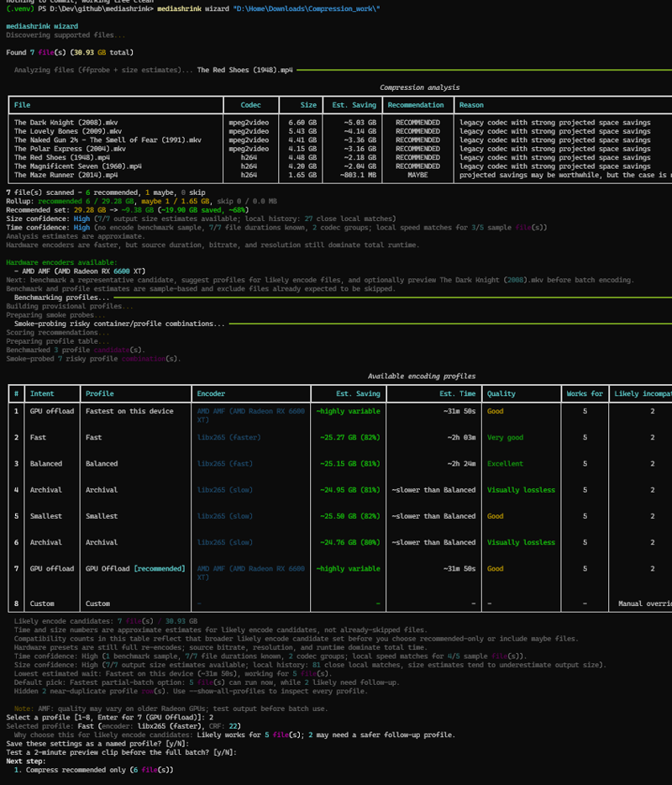Image resolution: width=672 pixels, height=785 pixels.
Task: Click the 'Profile' column header
Action: (x=100, y=394)
